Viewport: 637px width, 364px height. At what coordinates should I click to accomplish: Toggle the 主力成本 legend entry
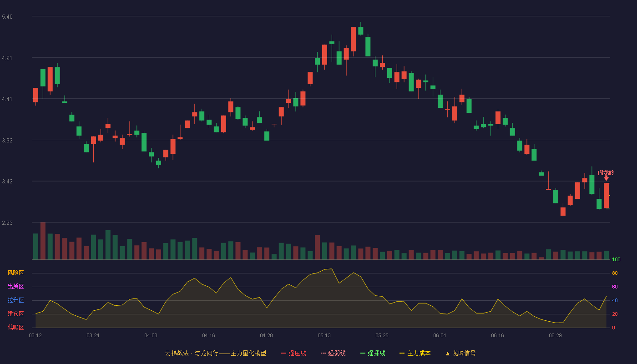coord(415,353)
